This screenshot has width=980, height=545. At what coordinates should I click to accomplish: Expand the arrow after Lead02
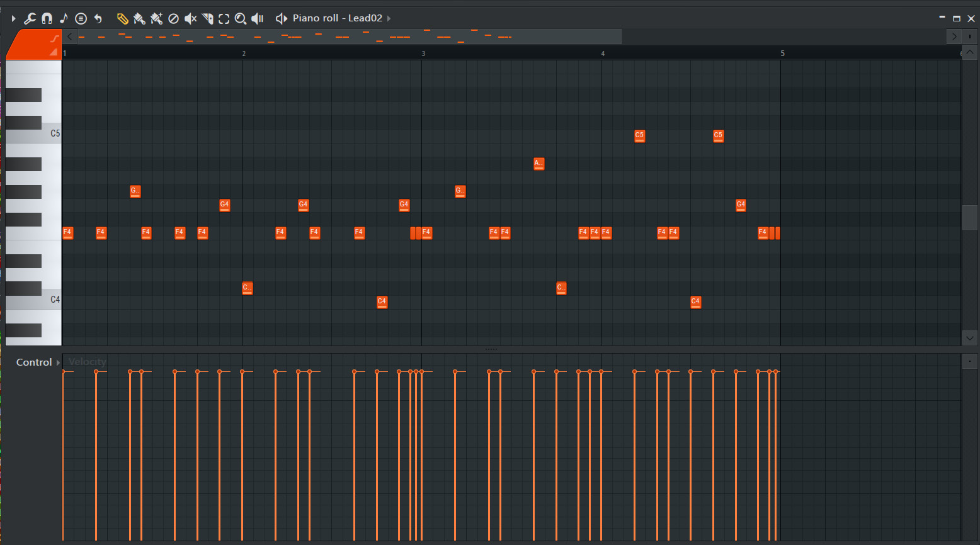[389, 18]
